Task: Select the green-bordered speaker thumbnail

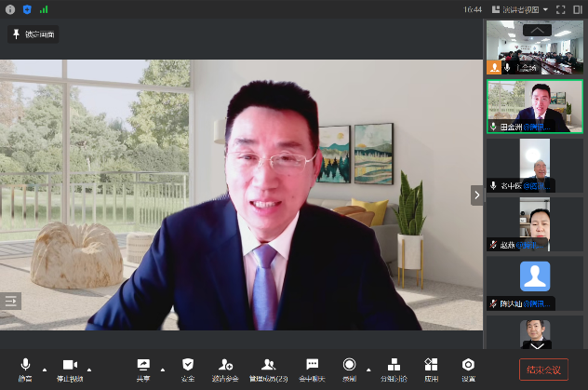Action: [534, 106]
